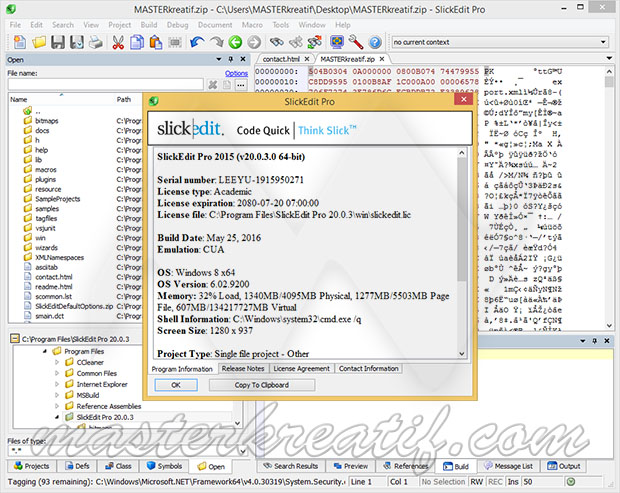This screenshot has height=493, width=620.
Task: Click the Name column header
Action: (61, 99)
